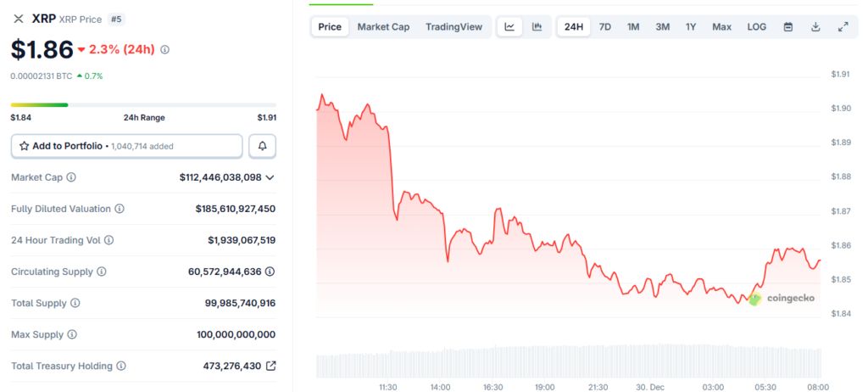Expand chart to fullscreen
The width and height of the screenshot is (868, 392).
tap(843, 26)
